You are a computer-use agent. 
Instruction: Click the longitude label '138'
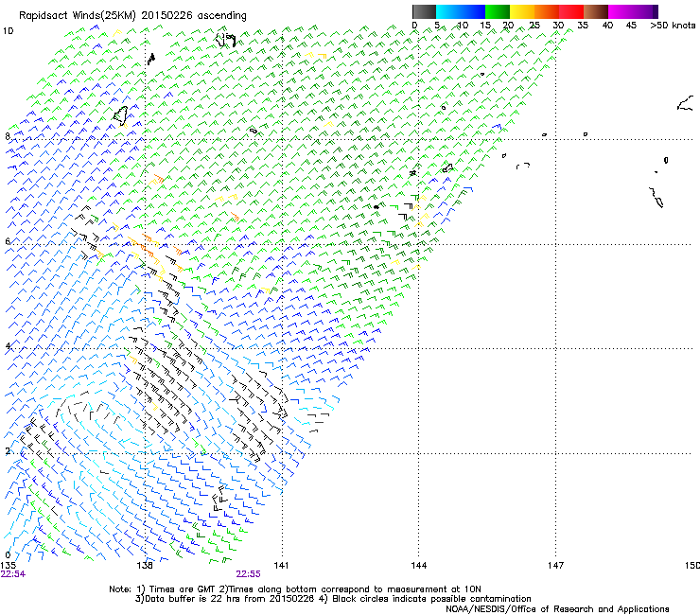(x=145, y=566)
